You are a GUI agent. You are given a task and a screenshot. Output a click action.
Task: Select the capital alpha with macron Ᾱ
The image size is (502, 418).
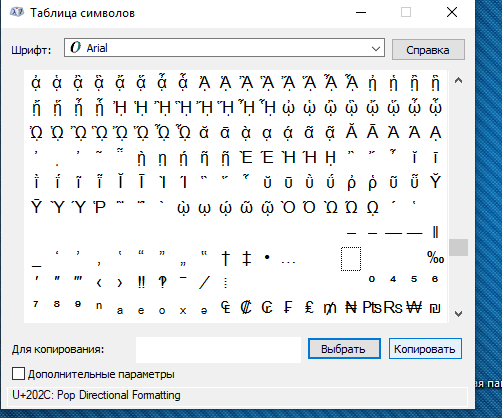point(372,131)
